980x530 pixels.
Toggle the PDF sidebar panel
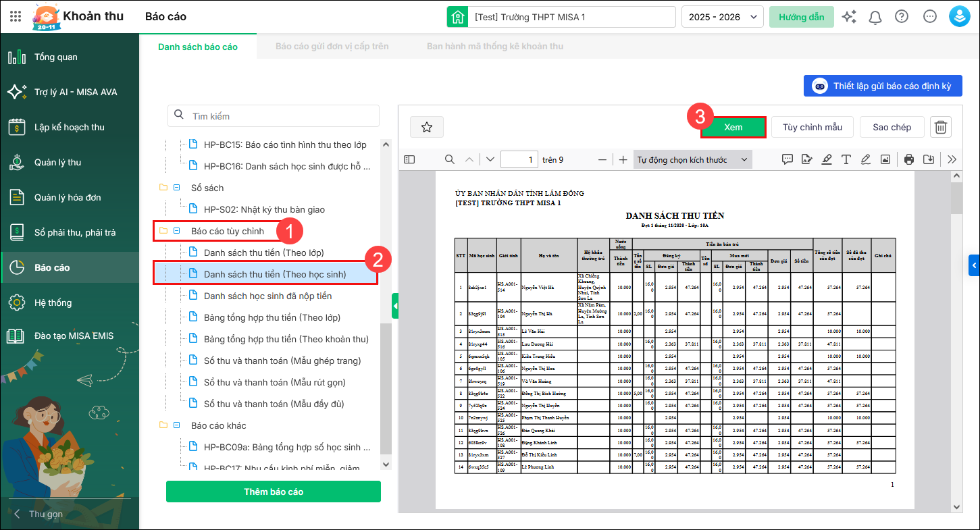(x=409, y=159)
